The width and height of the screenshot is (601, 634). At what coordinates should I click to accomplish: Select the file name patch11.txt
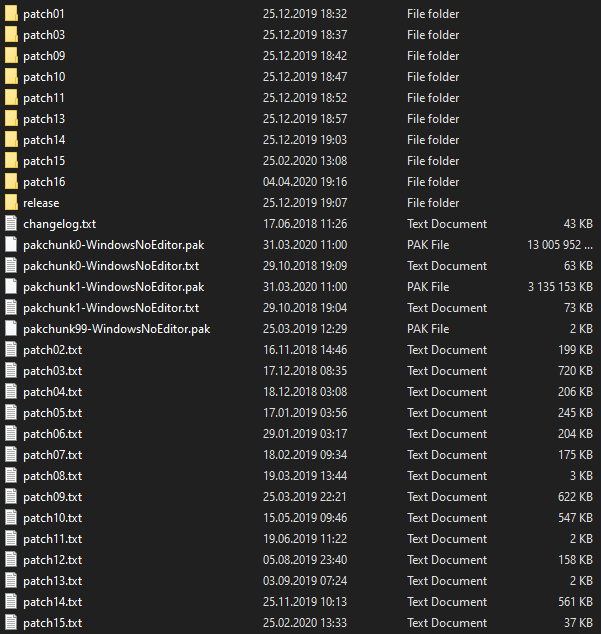pyautogui.click(x=53, y=539)
